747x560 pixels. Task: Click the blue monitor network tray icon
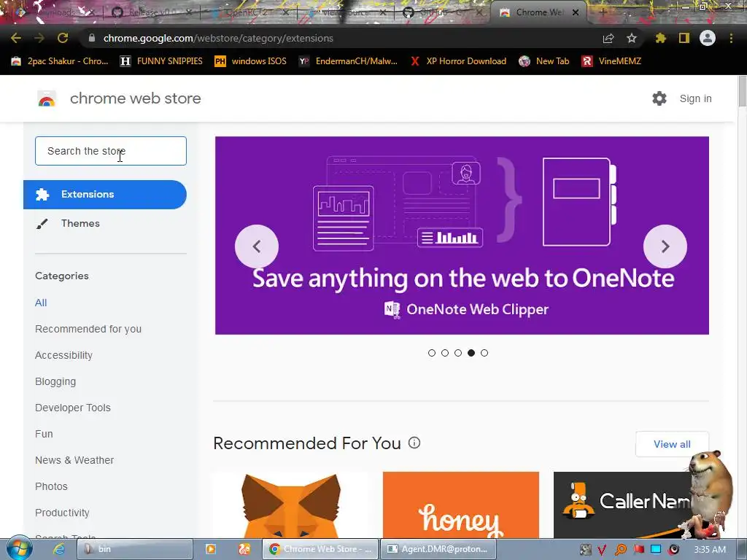coord(656,550)
